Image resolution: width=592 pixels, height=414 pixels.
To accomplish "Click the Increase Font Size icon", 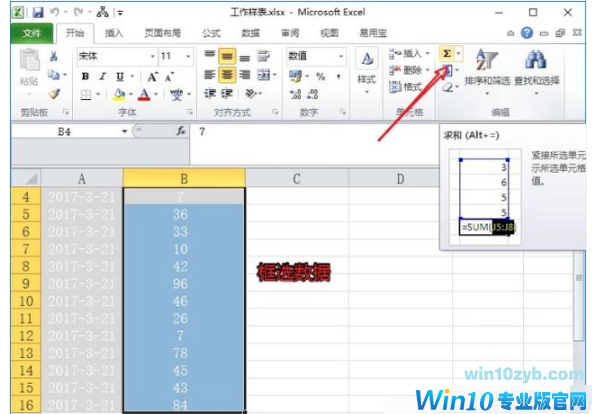I will [152, 77].
